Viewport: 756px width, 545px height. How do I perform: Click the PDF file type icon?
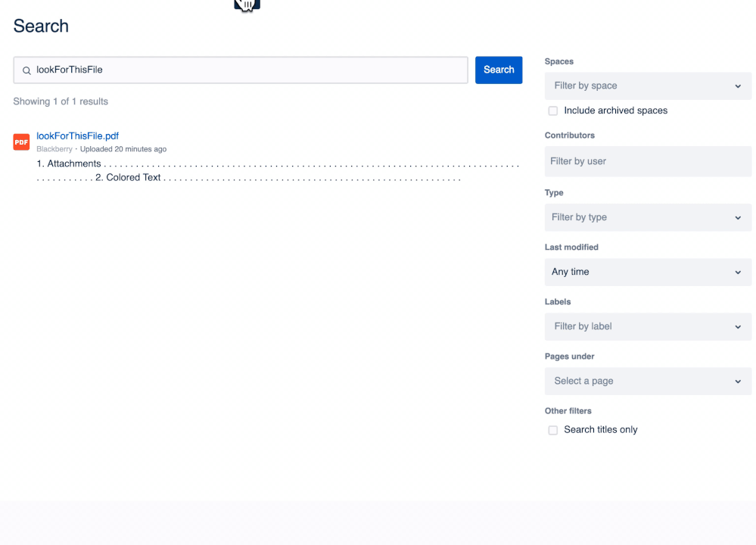point(21,142)
